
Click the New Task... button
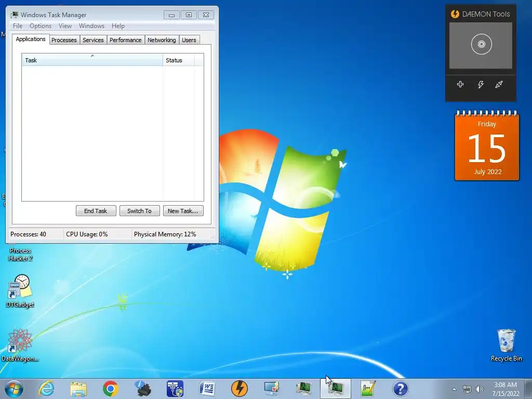[183, 211]
